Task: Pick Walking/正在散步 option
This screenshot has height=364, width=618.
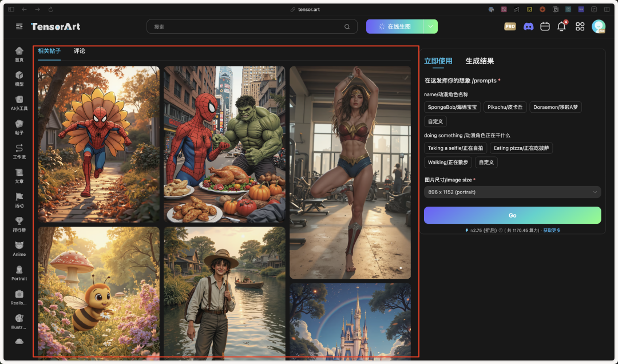Action: point(447,163)
